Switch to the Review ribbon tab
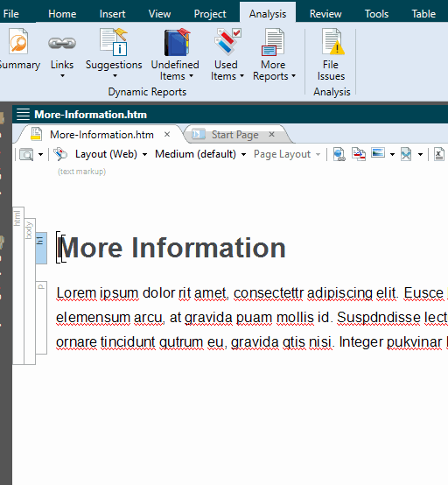The image size is (448, 485). [325, 14]
